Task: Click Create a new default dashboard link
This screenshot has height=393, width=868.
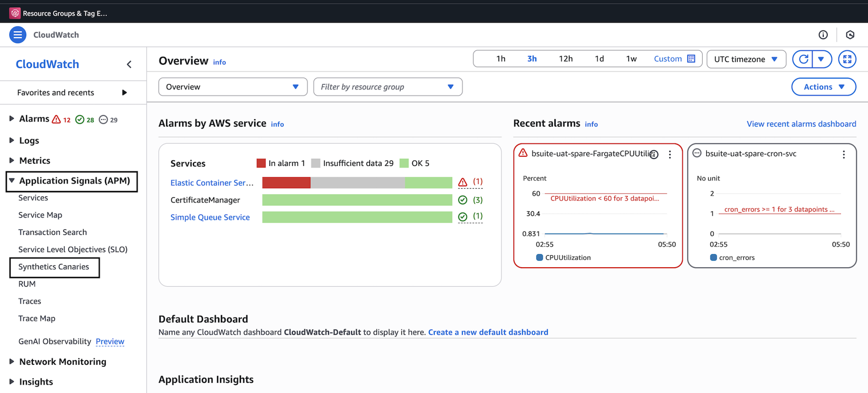Action: tap(488, 332)
